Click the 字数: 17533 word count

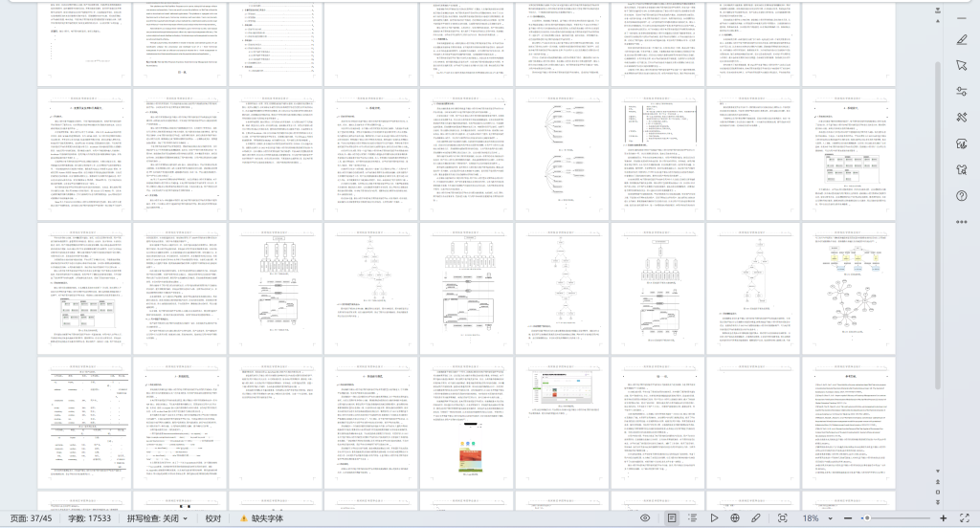click(89, 518)
